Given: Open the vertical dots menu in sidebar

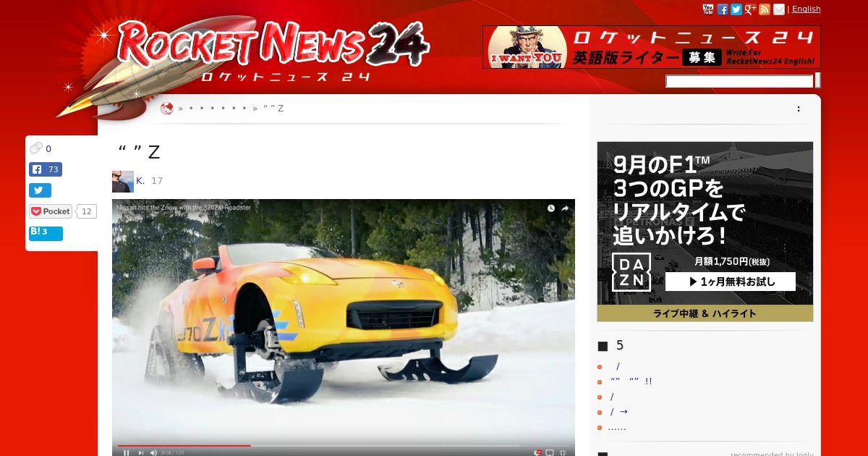Looking at the screenshot, I should pos(799,109).
